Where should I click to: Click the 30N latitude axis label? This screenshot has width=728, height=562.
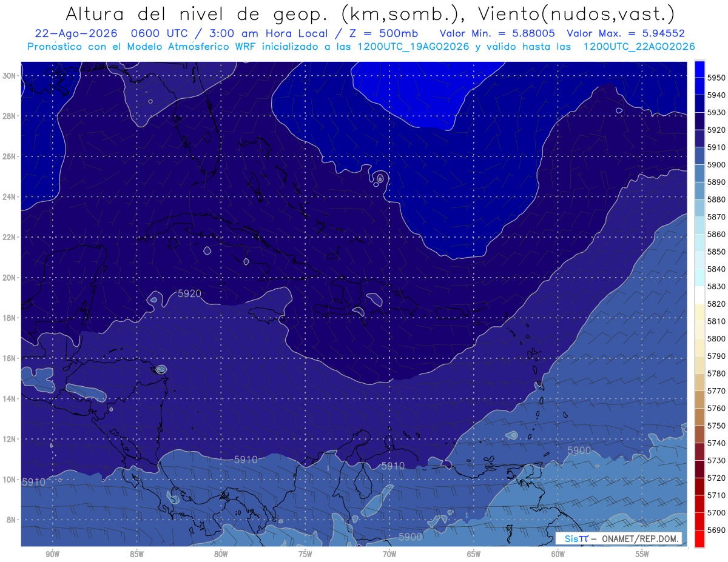tap(8, 76)
